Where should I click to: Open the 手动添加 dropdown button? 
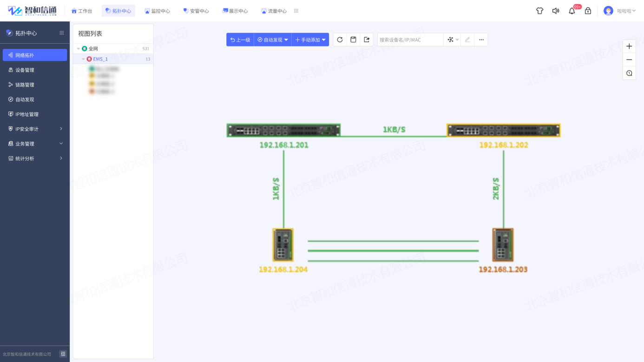pos(310,40)
